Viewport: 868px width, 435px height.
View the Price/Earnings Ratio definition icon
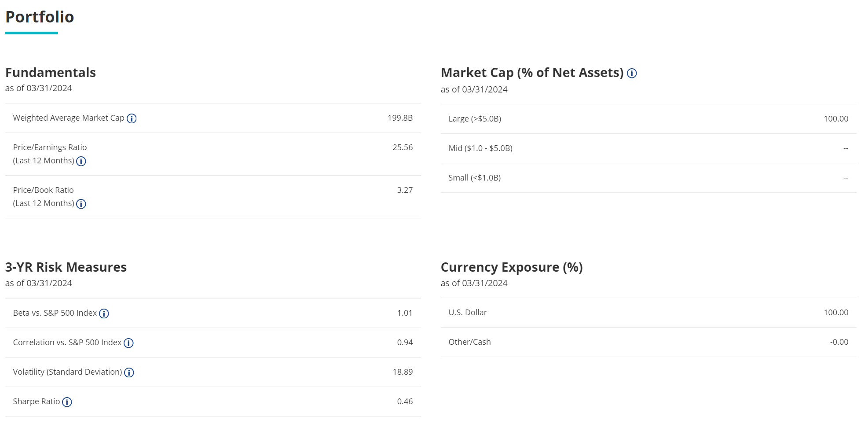click(x=81, y=161)
